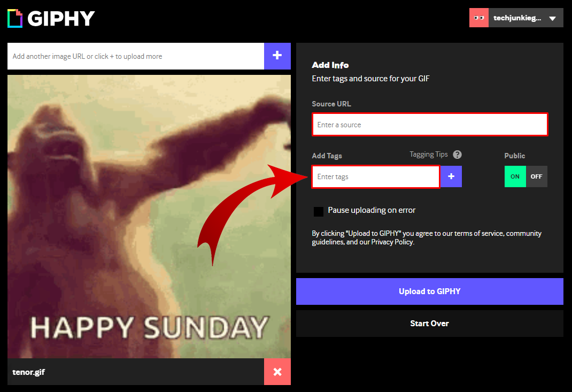Open the Tagging Tips link
The height and width of the screenshot is (392, 572).
429,155
